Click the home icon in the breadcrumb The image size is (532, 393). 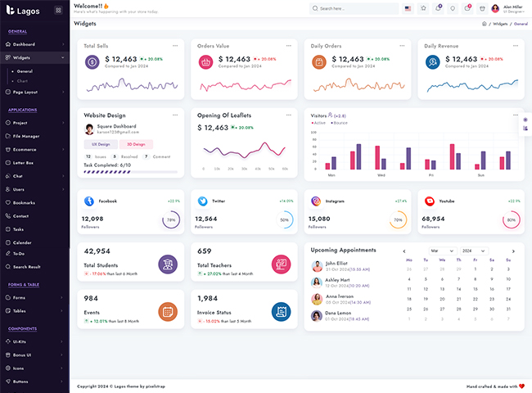(485, 24)
